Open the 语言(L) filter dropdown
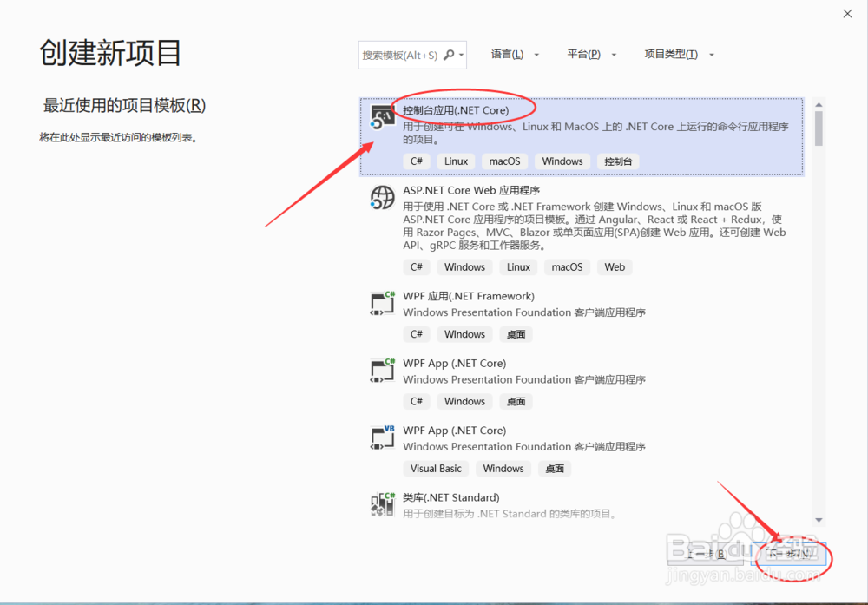This screenshot has width=868, height=605. pyautogui.click(x=515, y=54)
